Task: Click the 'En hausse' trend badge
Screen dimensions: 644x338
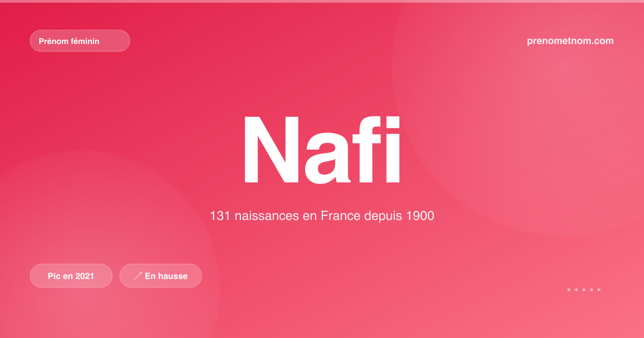Action: (160, 276)
